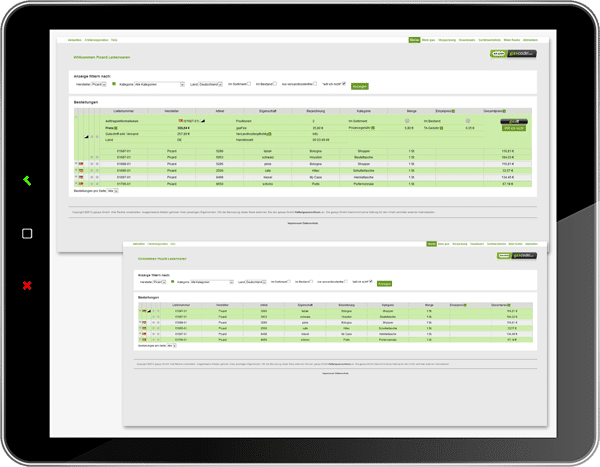This screenshot has width=600, height=467.
Task: Tick the nur versandkostenfrei checkbox in the upper window
Action: (x=315, y=83)
